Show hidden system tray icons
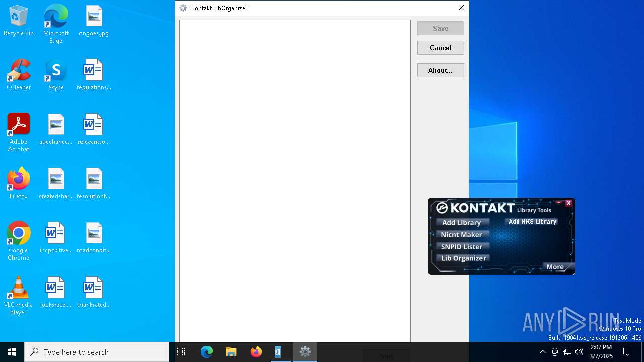 (542, 352)
